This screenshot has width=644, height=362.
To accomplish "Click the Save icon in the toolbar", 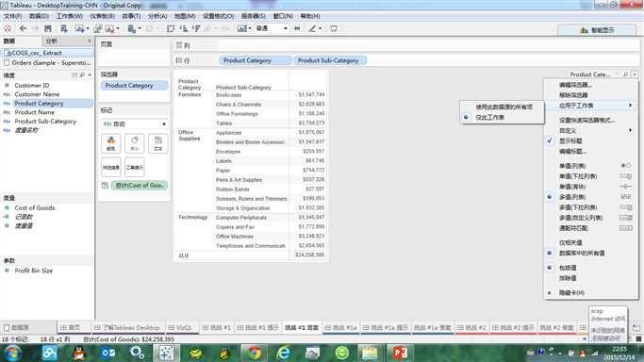I will tap(48, 28).
